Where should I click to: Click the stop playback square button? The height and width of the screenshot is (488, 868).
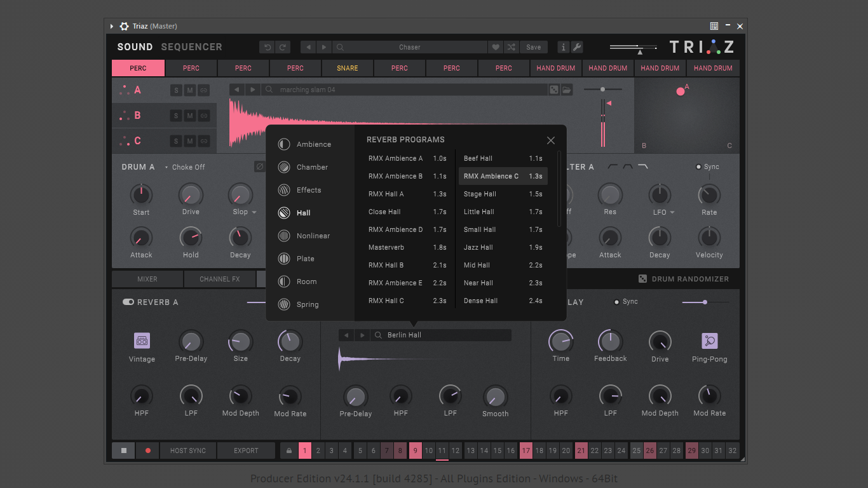124,451
